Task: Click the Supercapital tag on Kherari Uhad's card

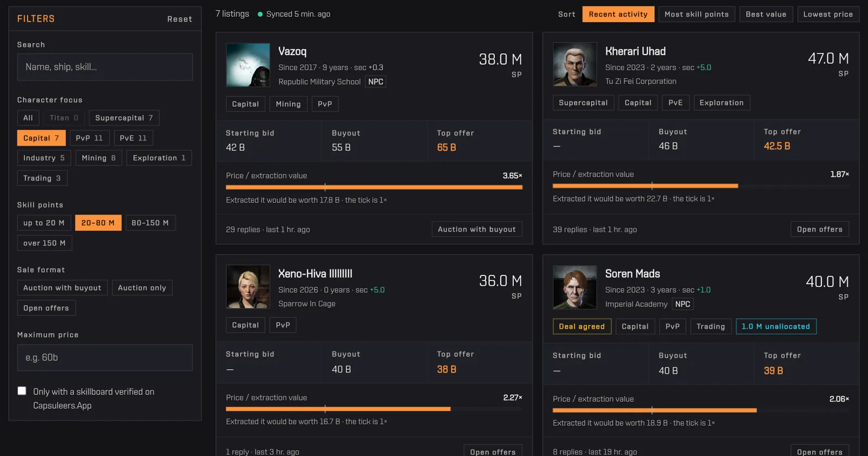Action: pyautogui.click(x=584, y=103)
